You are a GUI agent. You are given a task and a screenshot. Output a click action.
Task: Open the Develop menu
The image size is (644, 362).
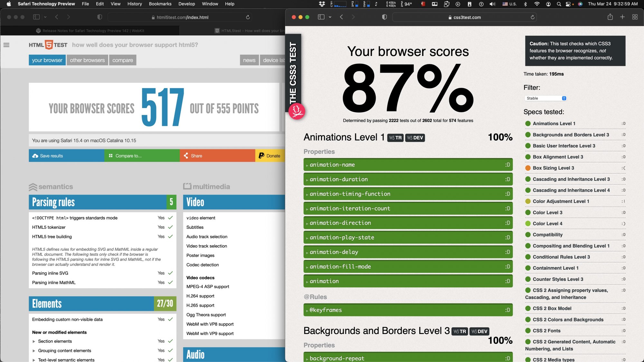[186, 4]
